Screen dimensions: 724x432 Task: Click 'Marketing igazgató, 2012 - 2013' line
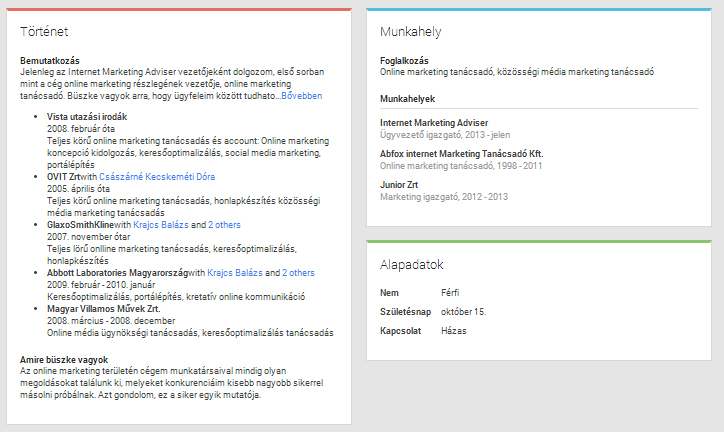coord(444,197)
